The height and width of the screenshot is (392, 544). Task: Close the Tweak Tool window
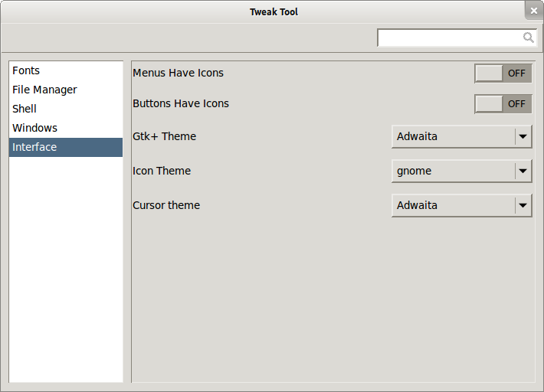534,11
